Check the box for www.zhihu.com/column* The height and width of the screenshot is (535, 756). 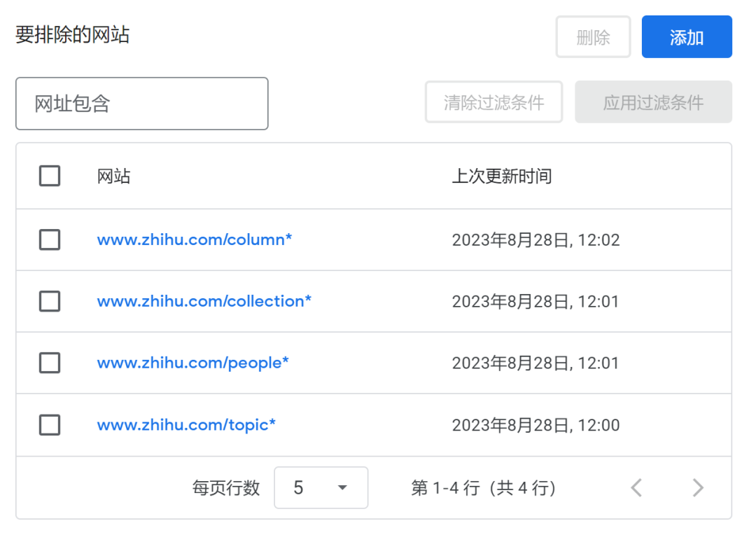tap(50, 239)
